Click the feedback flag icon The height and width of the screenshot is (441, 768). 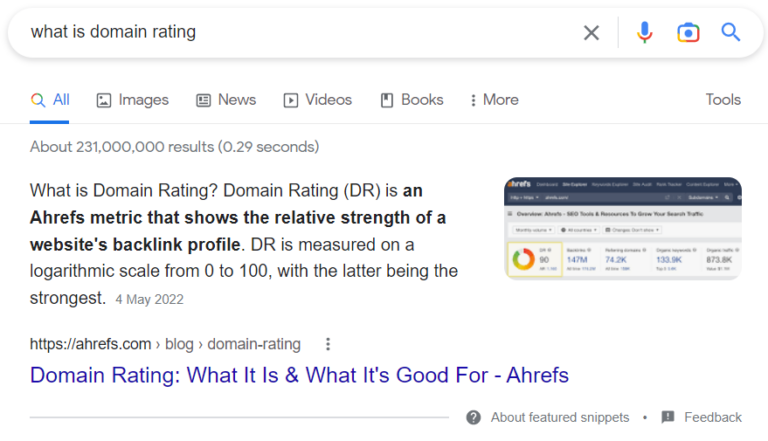pos(668,417)
